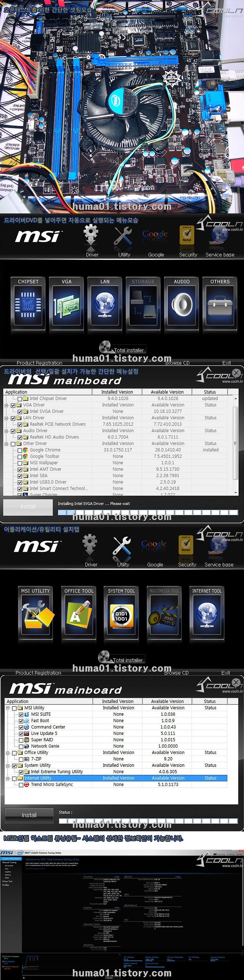
Task: Collapse the LAN Driver tree group
Action: (6, 418)
